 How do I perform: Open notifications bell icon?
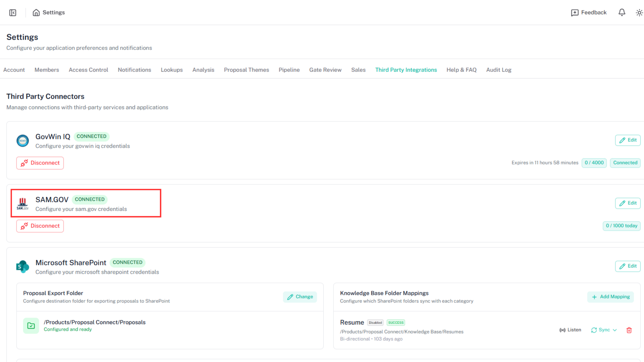[622, 12]
